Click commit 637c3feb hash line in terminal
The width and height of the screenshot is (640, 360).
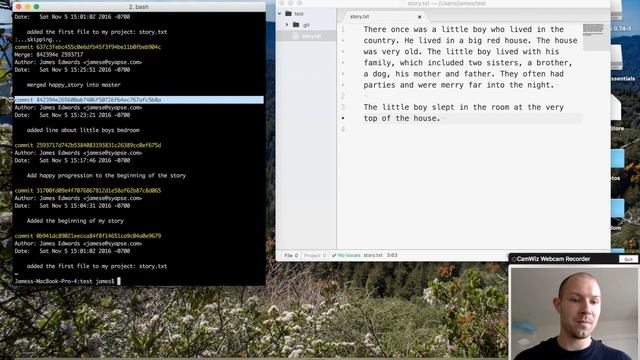click(88, 47)
